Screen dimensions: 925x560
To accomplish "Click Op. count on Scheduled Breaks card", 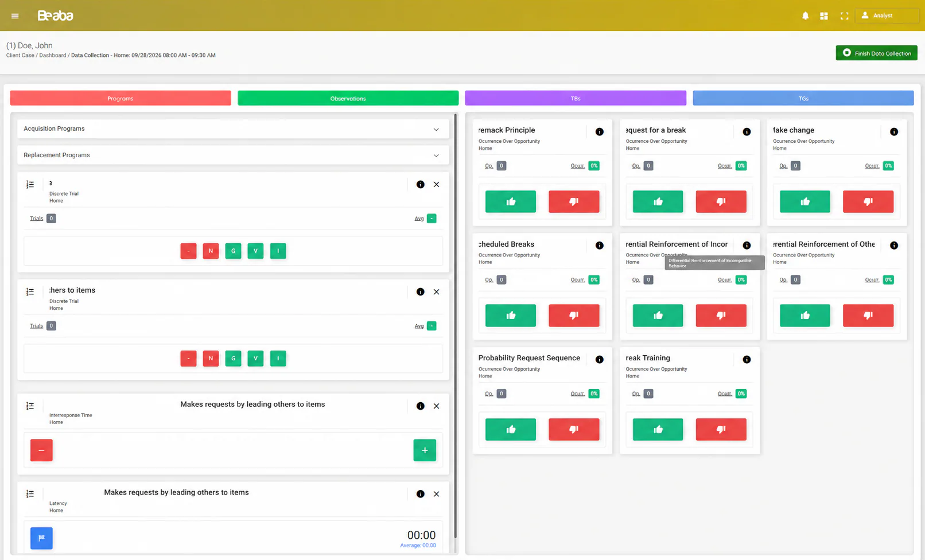I will (501, 280).
